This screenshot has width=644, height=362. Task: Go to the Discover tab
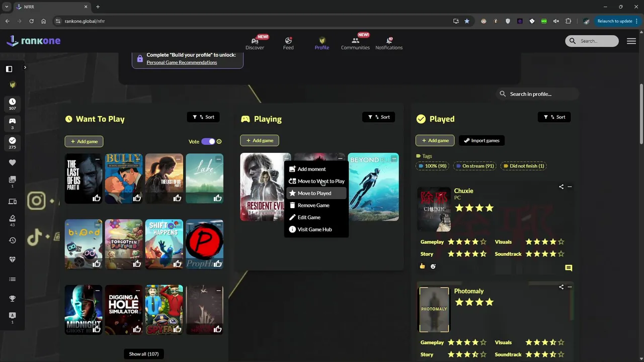pyautogui.click(x=255, y=43)
